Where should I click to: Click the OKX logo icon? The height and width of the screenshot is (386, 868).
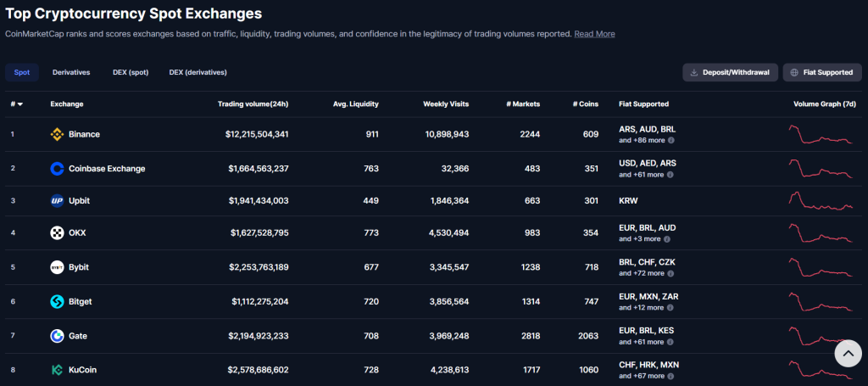pos(58,233)
